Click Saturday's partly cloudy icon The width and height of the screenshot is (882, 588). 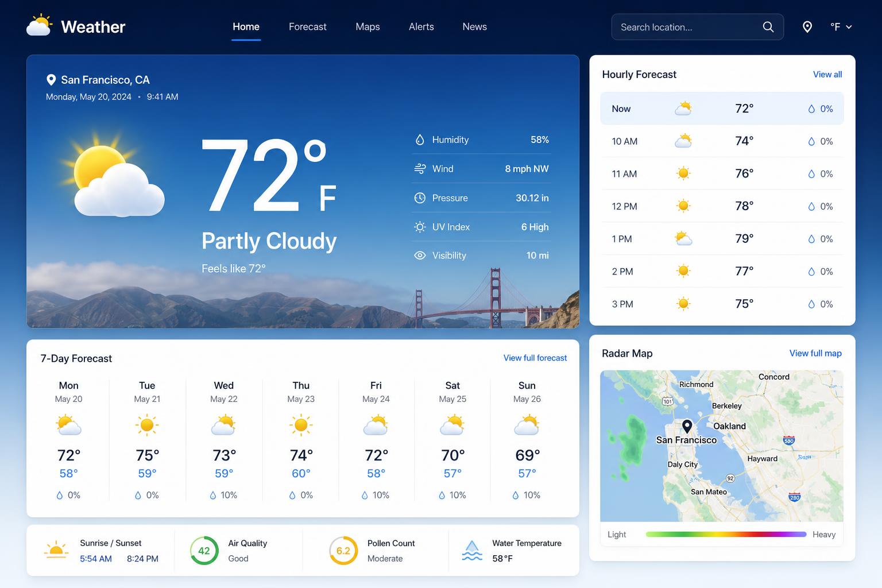click(452, 425)
